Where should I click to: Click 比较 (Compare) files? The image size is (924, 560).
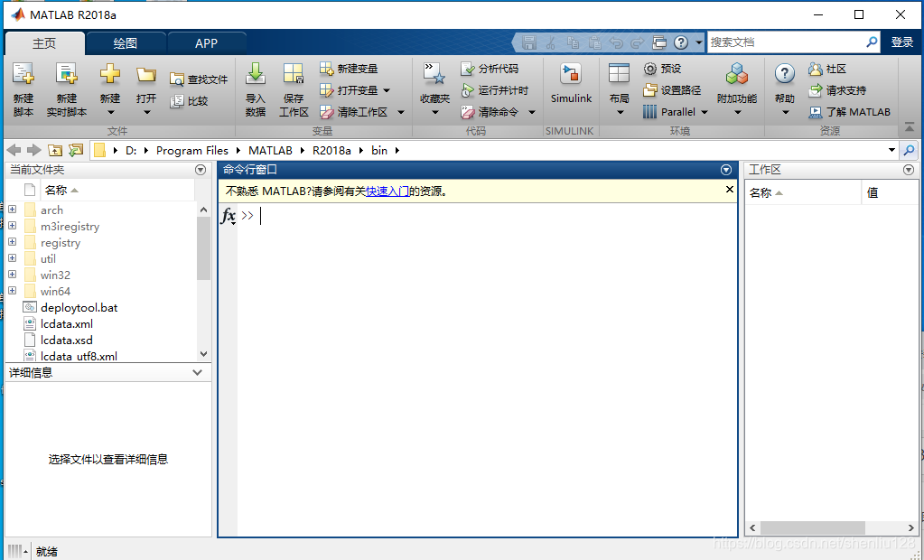pos(189,101)
